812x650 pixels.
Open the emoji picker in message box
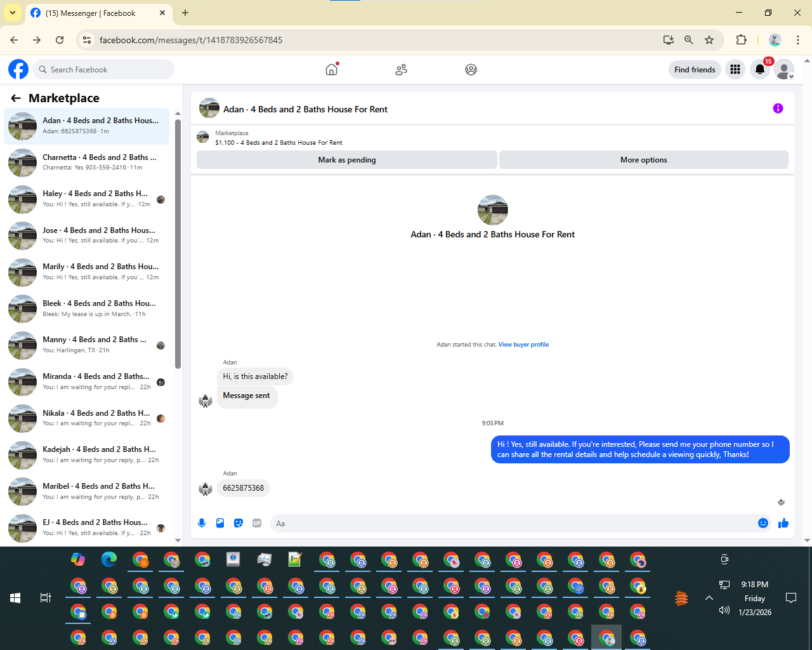coord(763,523)
